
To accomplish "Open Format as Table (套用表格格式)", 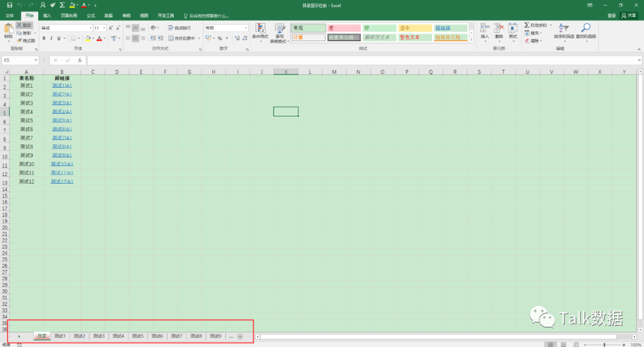I will (x=280, y=33).
